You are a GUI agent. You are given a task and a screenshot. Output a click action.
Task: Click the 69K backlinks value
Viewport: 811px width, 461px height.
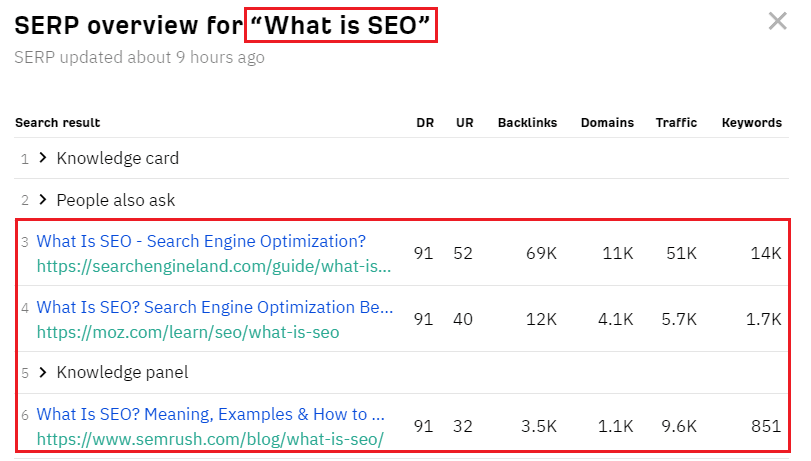click(542, 253)
